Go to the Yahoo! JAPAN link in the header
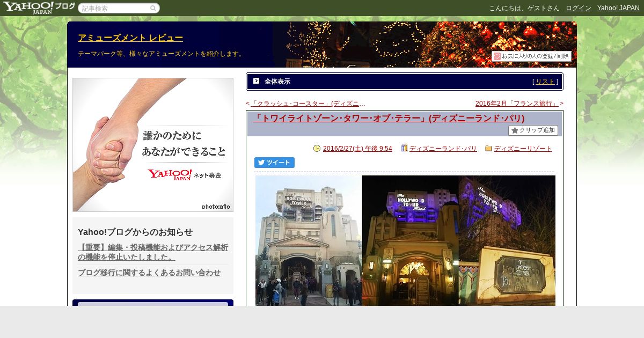This screenshot has height=338, width=644. point(618,8)
